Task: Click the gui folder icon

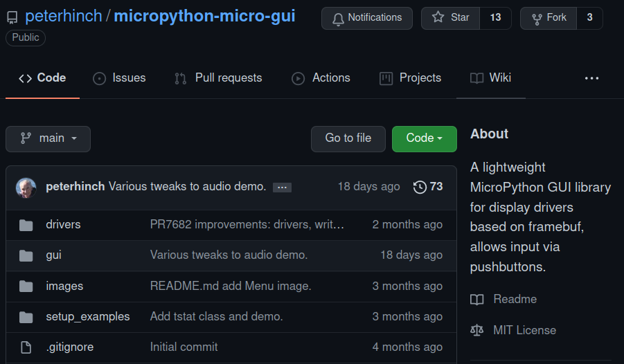Action: [26, 256]
